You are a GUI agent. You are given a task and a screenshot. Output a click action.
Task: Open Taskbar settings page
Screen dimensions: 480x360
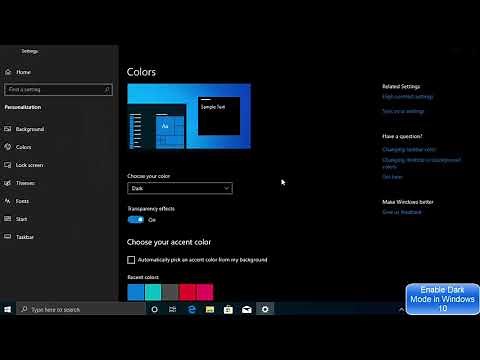[x=19, y=237]
